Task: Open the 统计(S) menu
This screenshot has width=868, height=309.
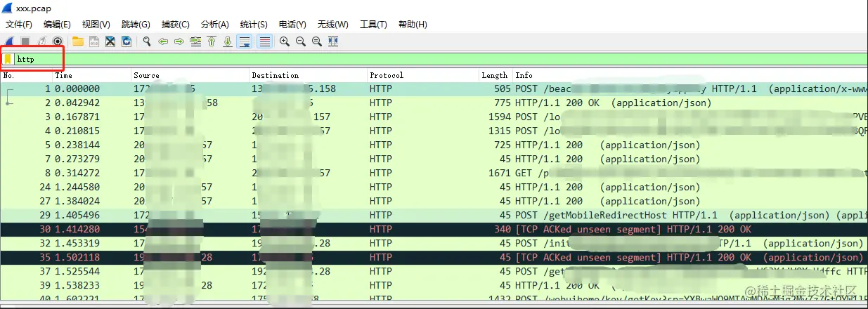Action: coord(254,25)
